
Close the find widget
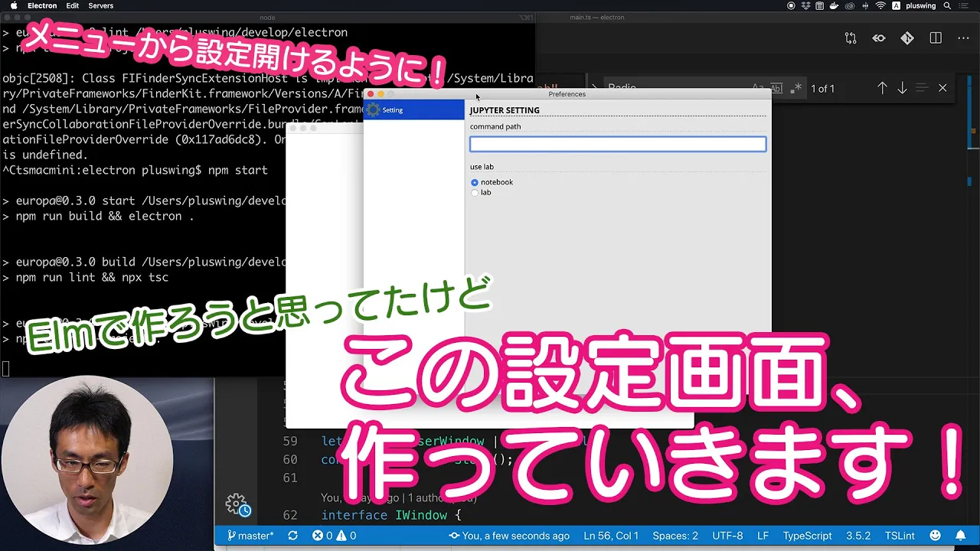942,88
